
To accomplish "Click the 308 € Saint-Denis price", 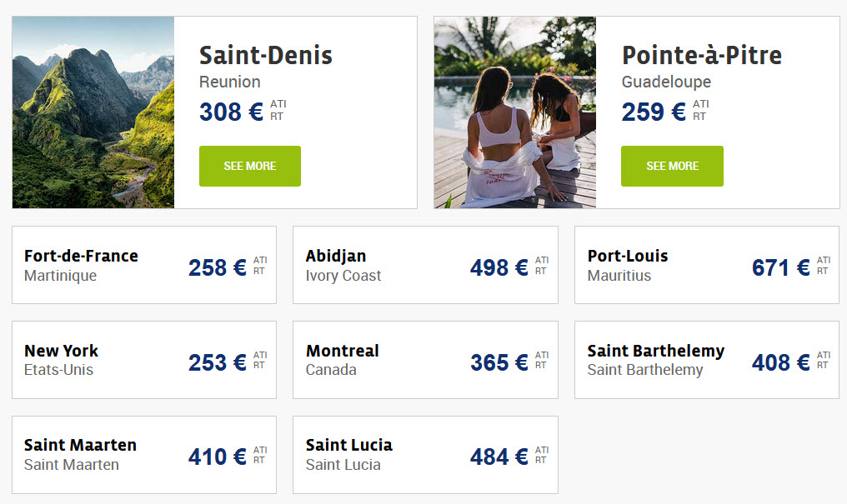I will coord(231,112).
